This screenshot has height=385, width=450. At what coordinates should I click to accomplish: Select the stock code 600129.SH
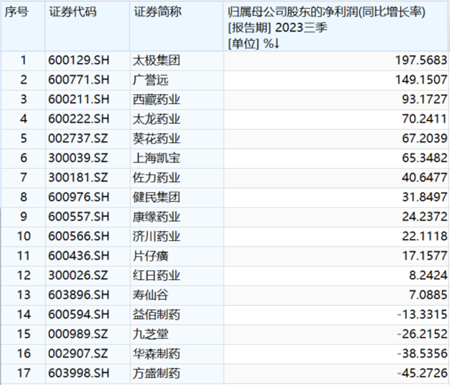click(79, 60)
